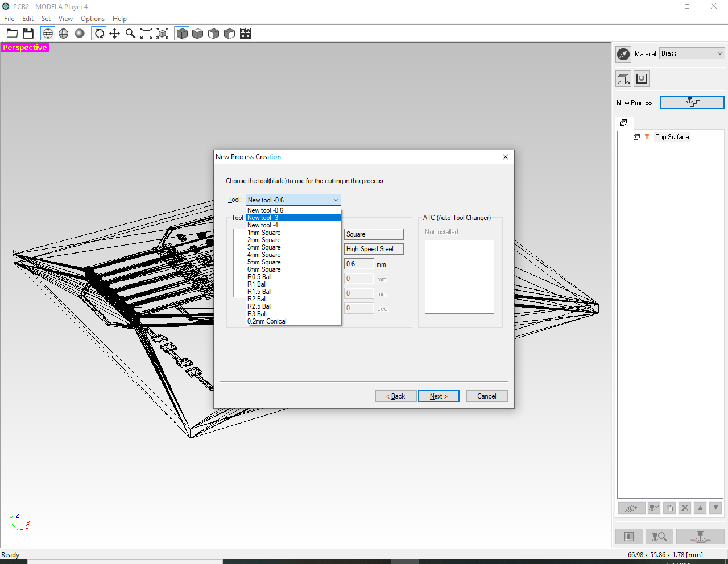Viewport: 728px width, 564px height.
Task: Collapse the Tool combo box arrow
Action: click(x=336, y=200)
